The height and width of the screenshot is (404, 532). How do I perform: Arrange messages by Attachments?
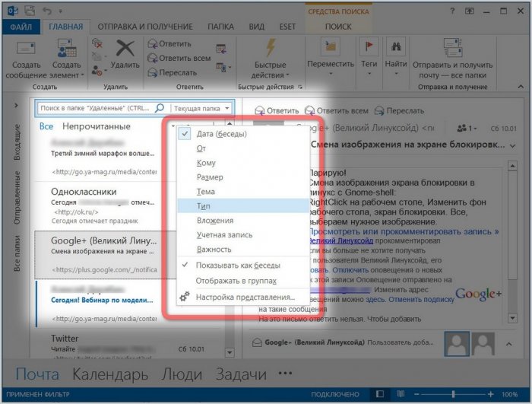243,221
